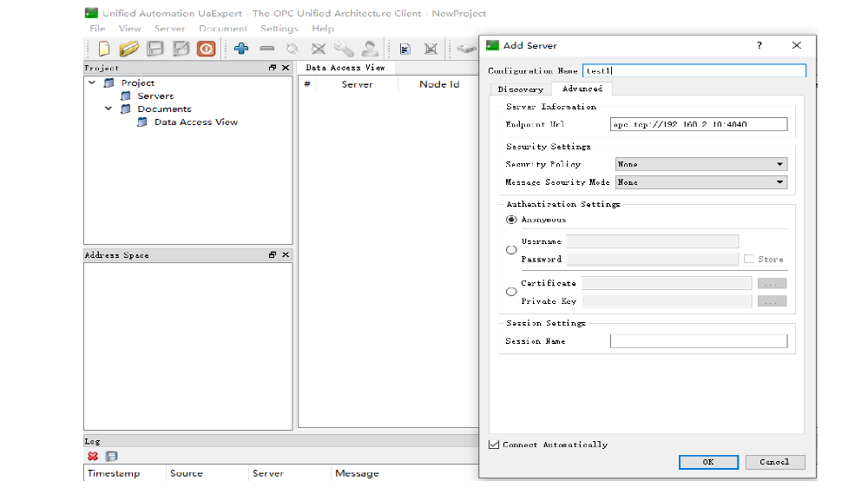The width and height of the screenshot is (868, 488).
Task: Open the File menu
Action: click(97, 29)
